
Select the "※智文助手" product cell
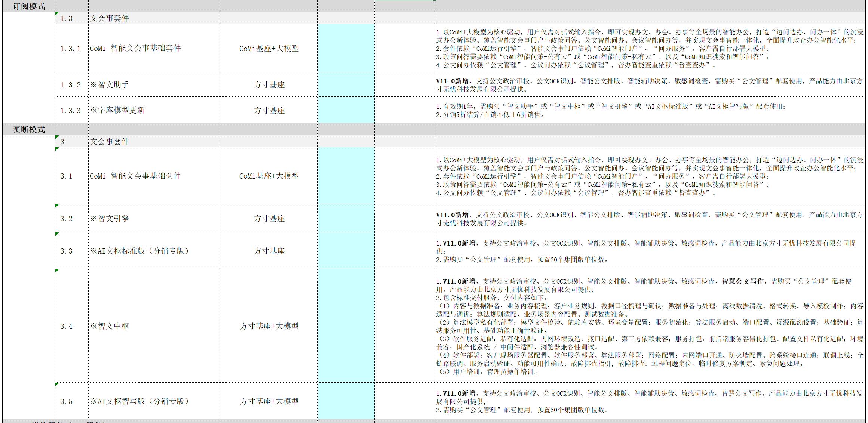point(154,85)
